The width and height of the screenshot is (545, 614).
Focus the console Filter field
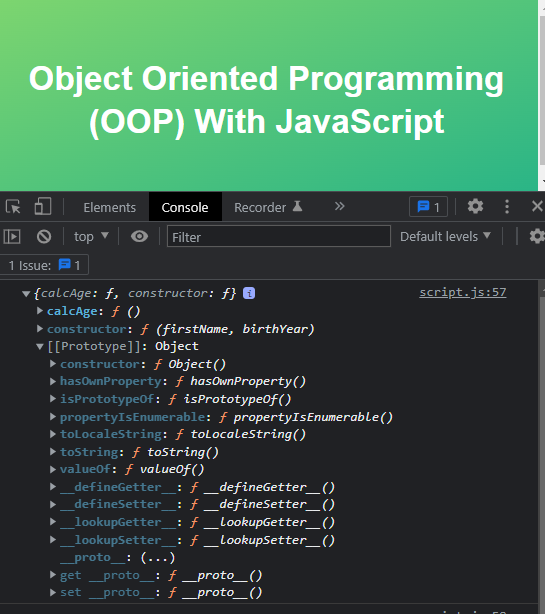(x=279, y=236)
